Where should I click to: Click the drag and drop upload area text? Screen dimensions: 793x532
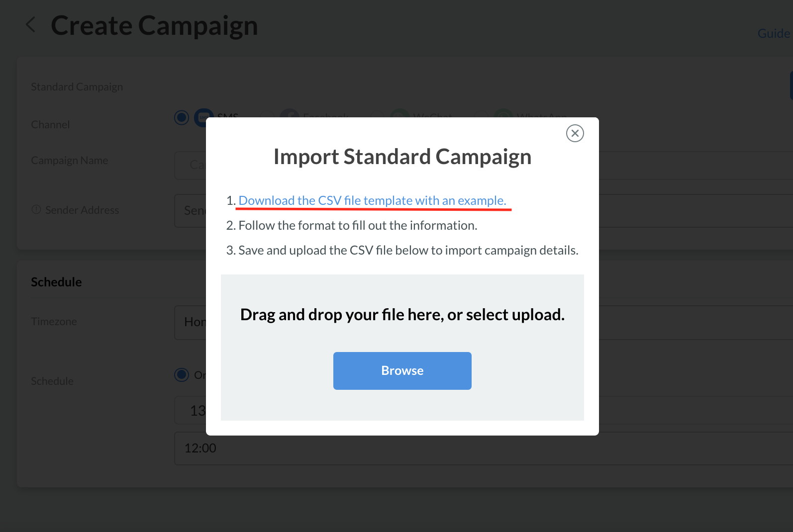(x=402, y=315)
